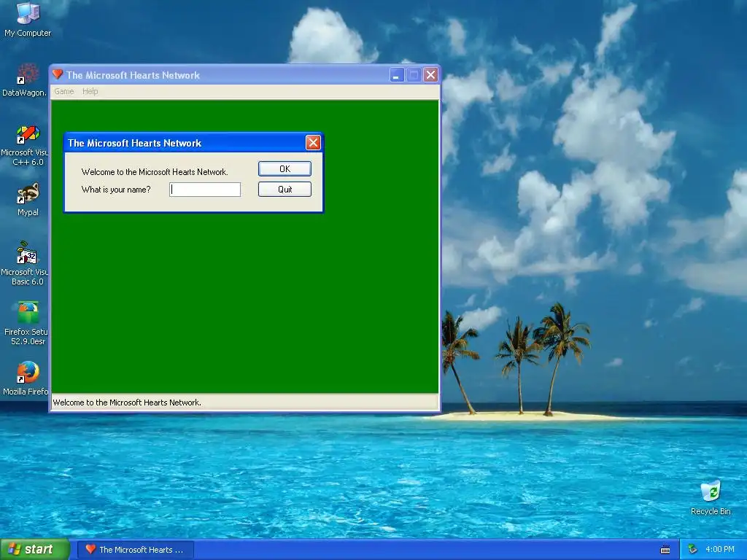Click the heart icon in Hearts title bar
Screen dimensions: 747x560
tap(58, 74)
